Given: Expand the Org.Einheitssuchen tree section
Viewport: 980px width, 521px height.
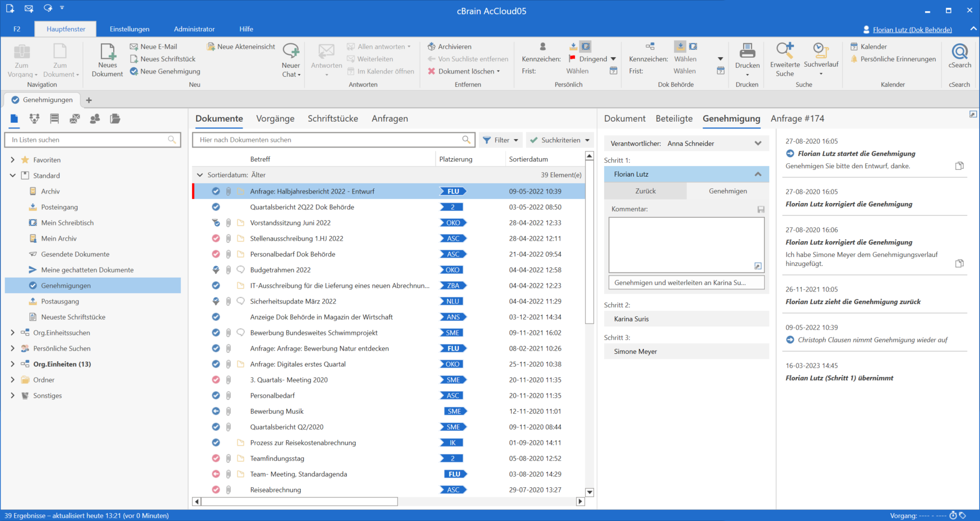Looking at the screenshot, I should click(12, 333).
